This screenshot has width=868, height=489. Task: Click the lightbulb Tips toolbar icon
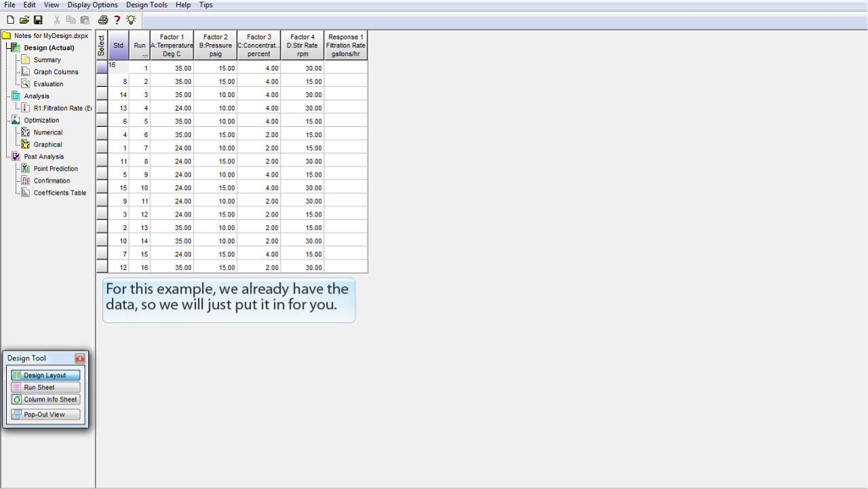(x=131, y=20)
